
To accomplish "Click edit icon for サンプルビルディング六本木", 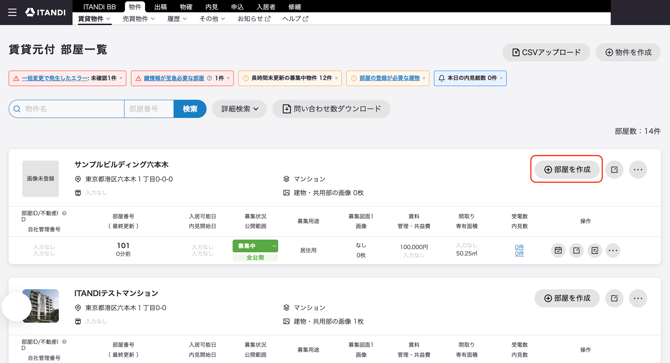I will [614, 170].
